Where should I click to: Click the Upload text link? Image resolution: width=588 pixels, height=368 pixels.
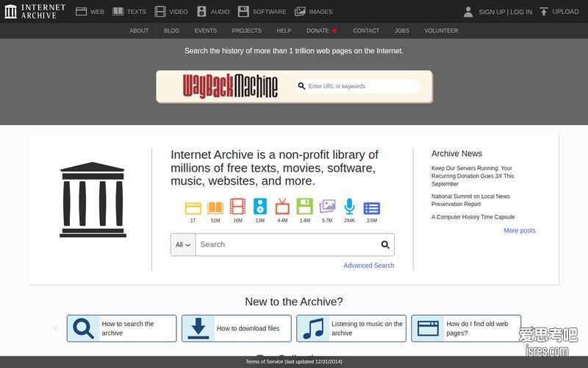point(565,12)
